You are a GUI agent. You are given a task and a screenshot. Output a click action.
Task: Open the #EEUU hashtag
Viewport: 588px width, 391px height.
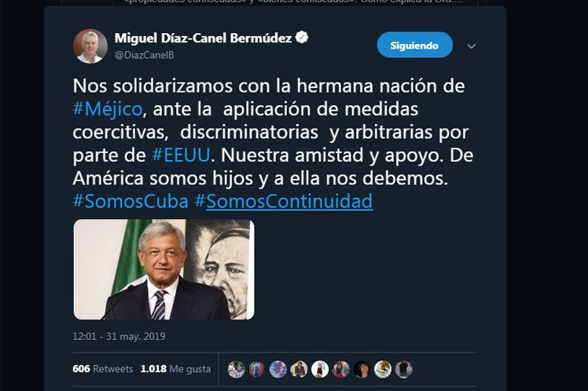coord(181,155)
